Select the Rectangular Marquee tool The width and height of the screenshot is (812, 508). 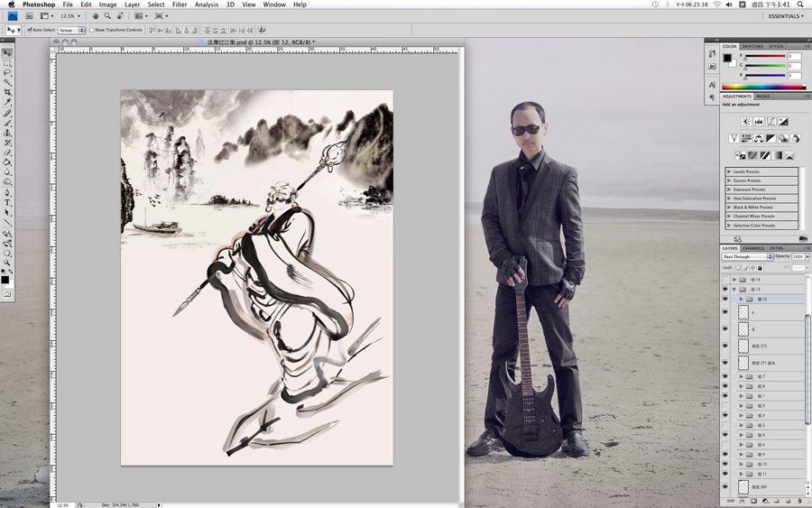pos(6,63)
